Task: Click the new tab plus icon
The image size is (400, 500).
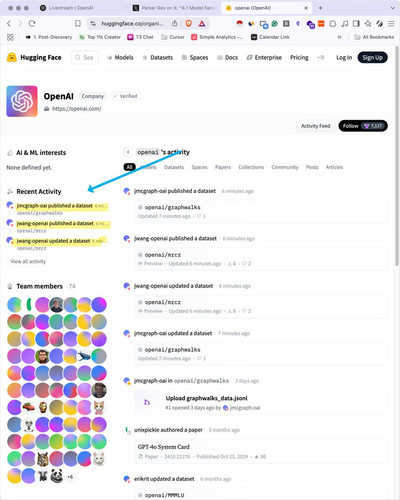Action: tap(320, 8)
